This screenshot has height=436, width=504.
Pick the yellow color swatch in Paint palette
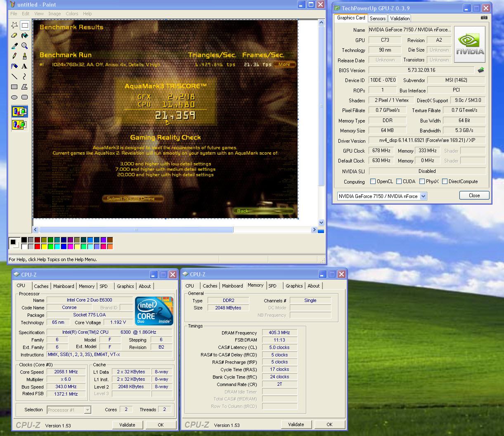[44, 247]
